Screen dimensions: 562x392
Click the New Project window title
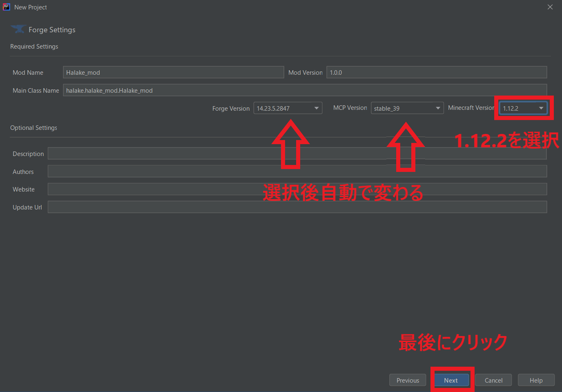[30, 7]
